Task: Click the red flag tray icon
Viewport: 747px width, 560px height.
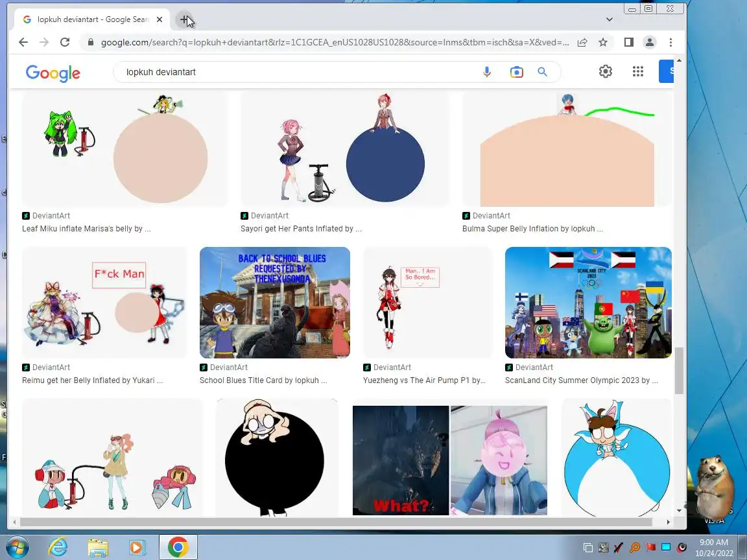Action: [651, 547]
